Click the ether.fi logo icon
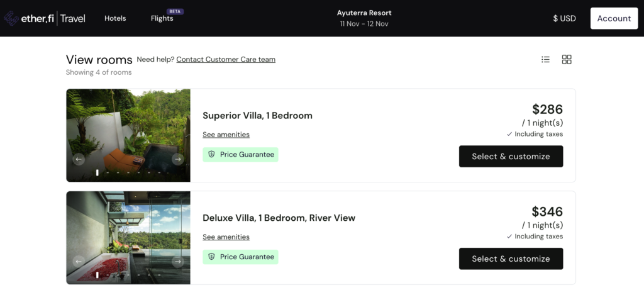The height and width of the screenshot is (290, 644). pos(11,18)
